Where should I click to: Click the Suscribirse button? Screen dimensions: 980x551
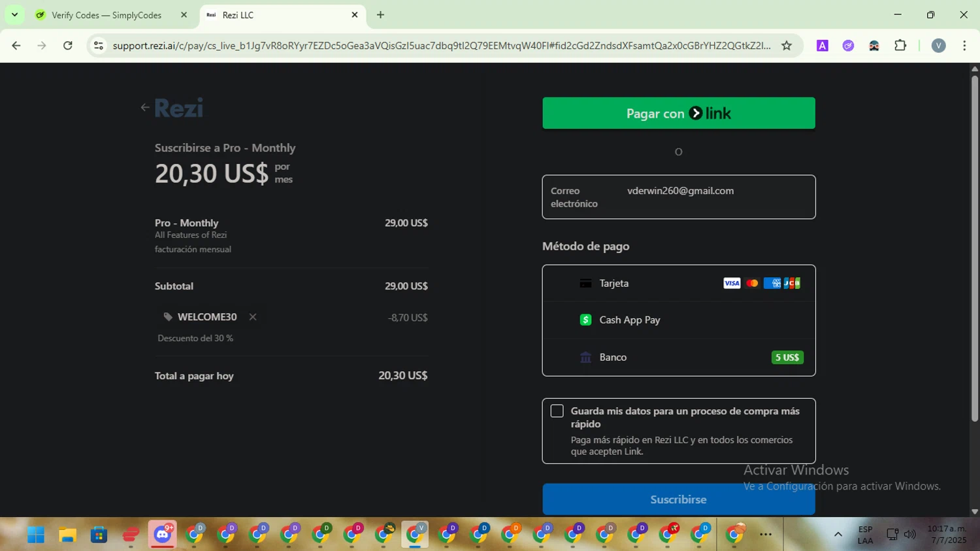[x=679, y=499]
